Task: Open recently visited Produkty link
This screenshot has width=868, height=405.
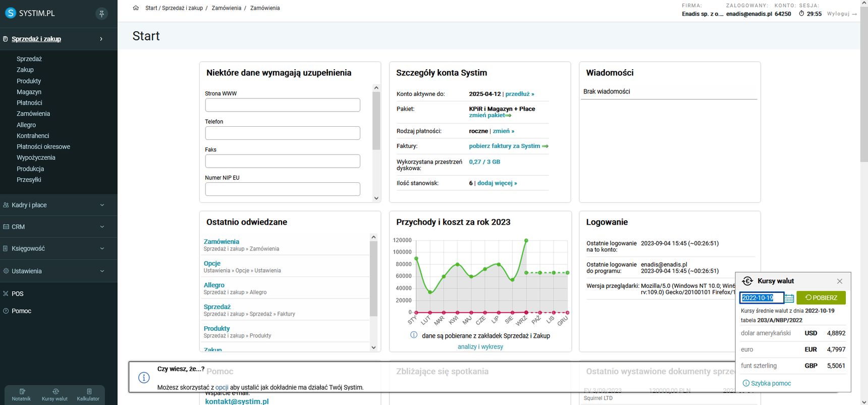Action: point(216,328)
